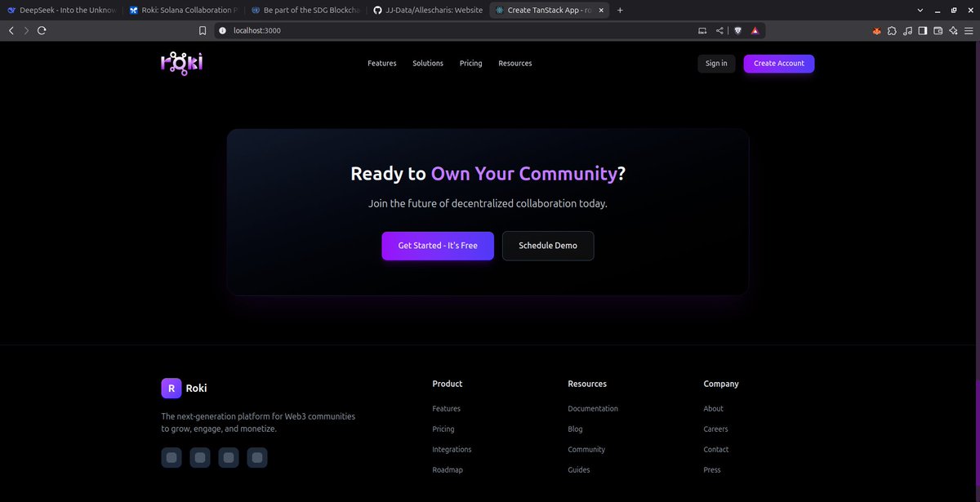Viewport: 980px width, 502px height.
Task: Click the Resources footer column heading
Action: [587, 384]
